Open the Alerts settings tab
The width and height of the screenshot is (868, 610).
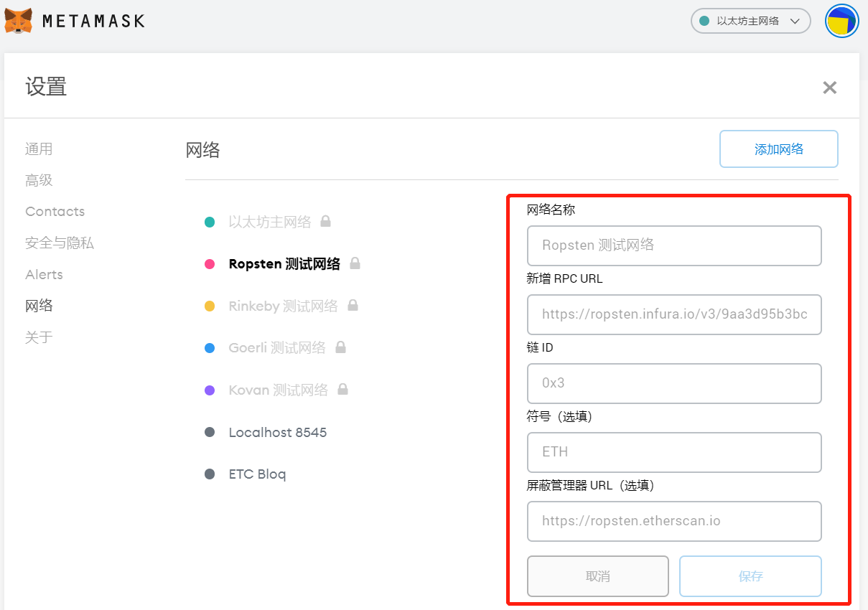point(44,274)
